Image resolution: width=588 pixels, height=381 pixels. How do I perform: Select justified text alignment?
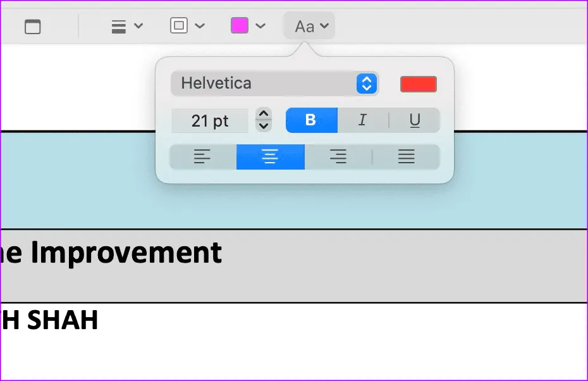click(407, 158)
